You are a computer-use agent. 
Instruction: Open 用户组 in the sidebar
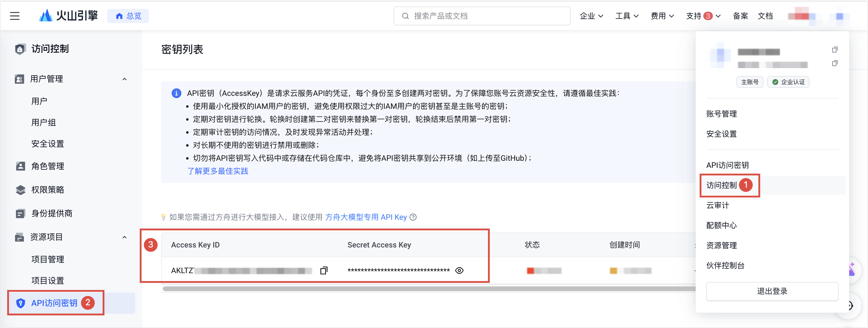(x=43, y=122)
